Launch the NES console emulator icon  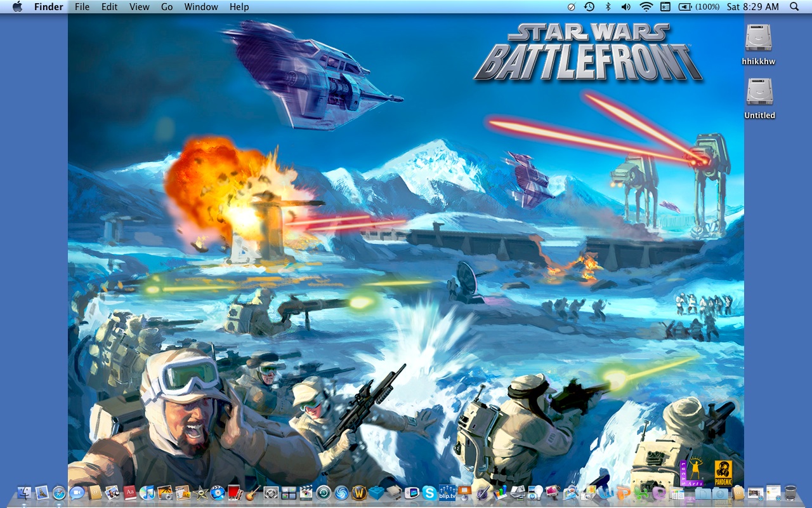[394, 493]
